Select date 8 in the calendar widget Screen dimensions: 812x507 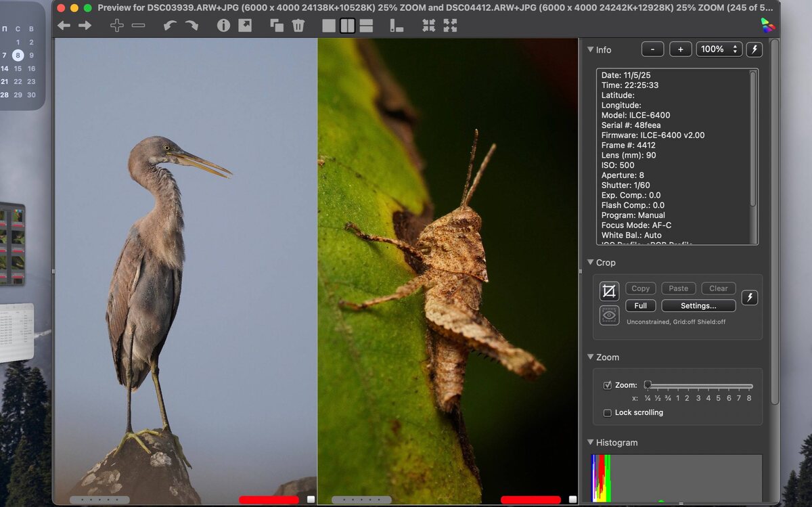18,56
